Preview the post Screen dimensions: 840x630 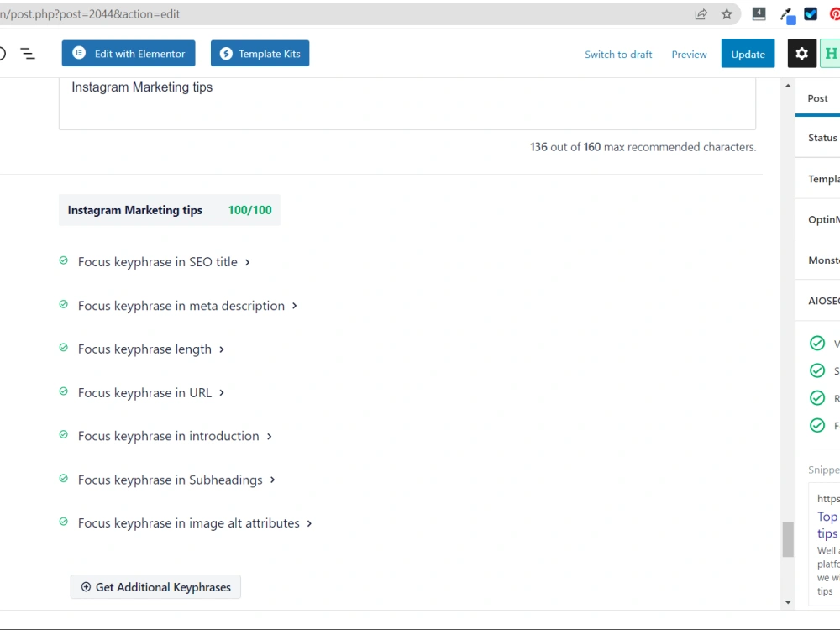click(x=689, y=55)
